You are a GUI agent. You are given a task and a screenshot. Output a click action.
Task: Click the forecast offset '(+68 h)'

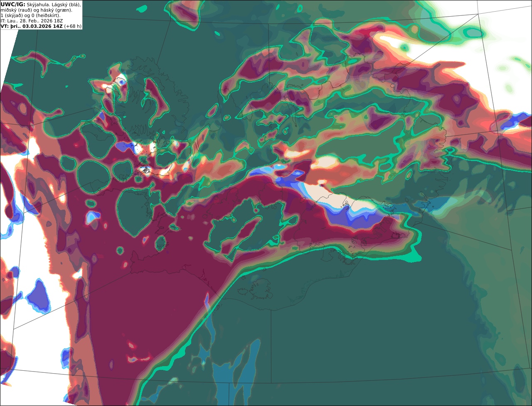click(73, 26)
